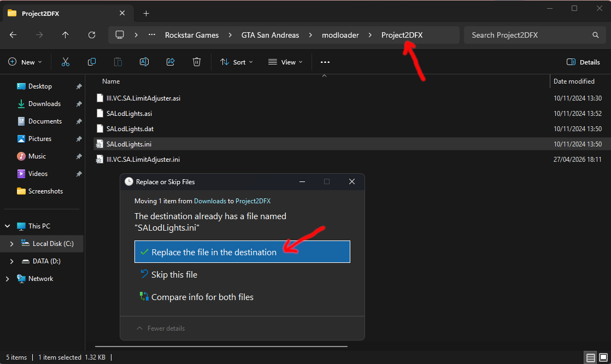Image resolution: width=611 pixels, height=364 pixels.
Task: Open Downloads in the sidebar
Action: coord(44,104)
